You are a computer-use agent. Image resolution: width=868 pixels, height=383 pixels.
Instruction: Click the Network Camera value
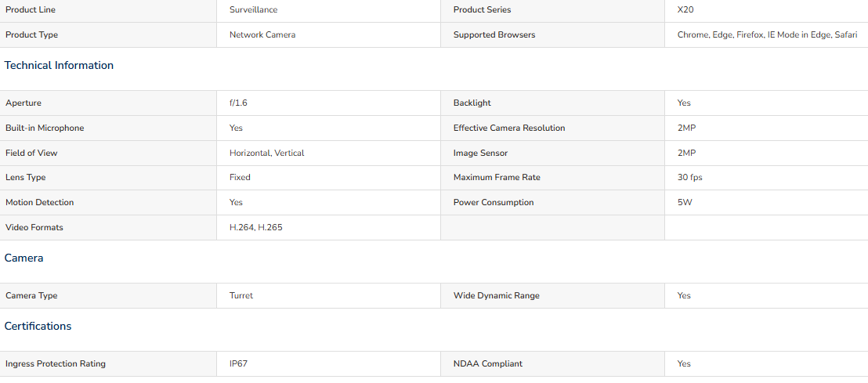[x=262, y=35]
